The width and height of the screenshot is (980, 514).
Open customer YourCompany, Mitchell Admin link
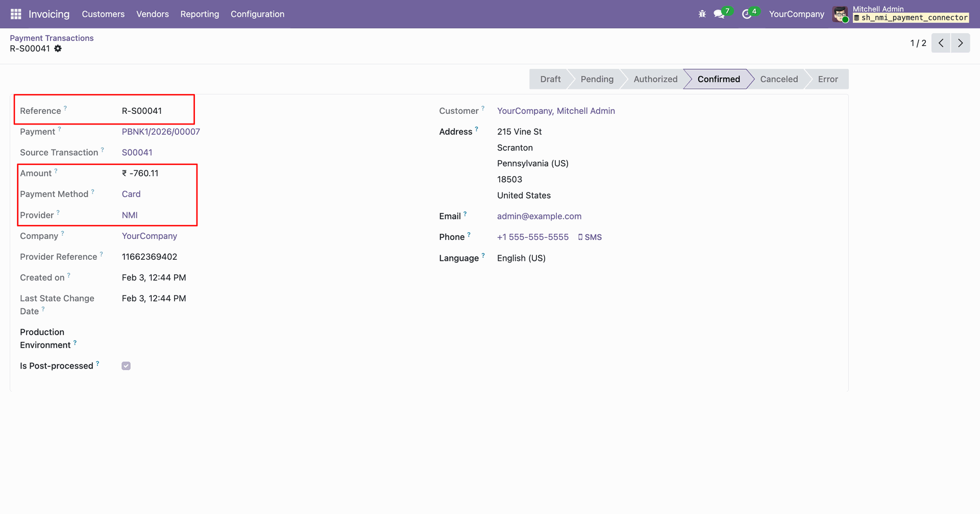click(x=556, y=111)
